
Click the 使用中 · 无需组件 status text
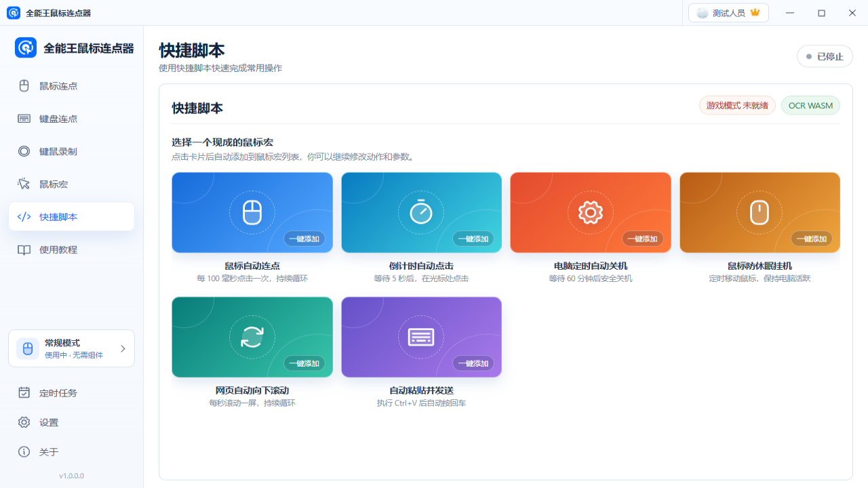74,355
